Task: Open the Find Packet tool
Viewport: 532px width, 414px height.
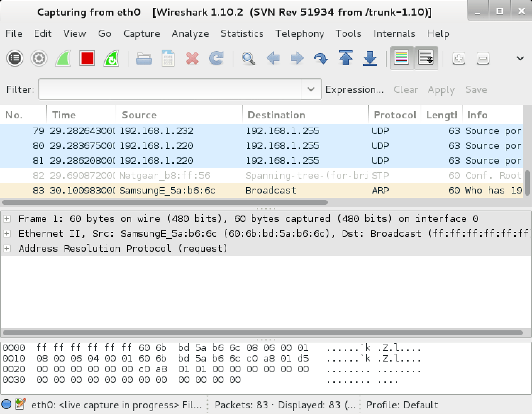Action: tap(248, 58)
